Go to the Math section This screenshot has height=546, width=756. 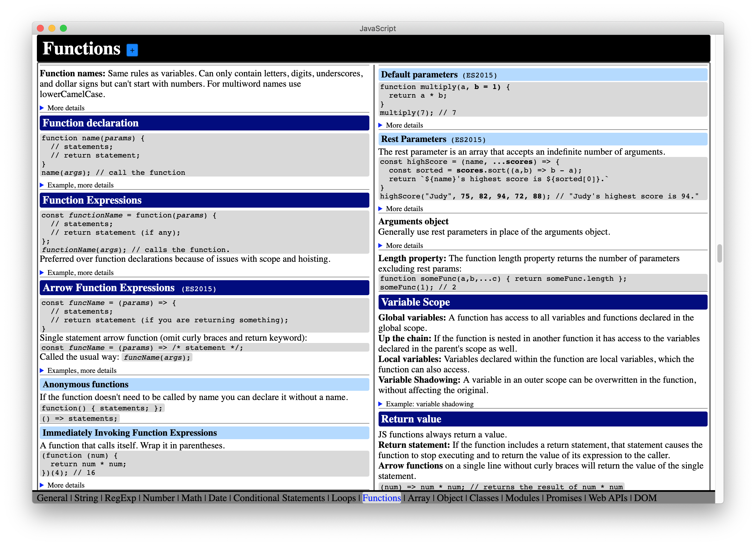click(192, 498)
